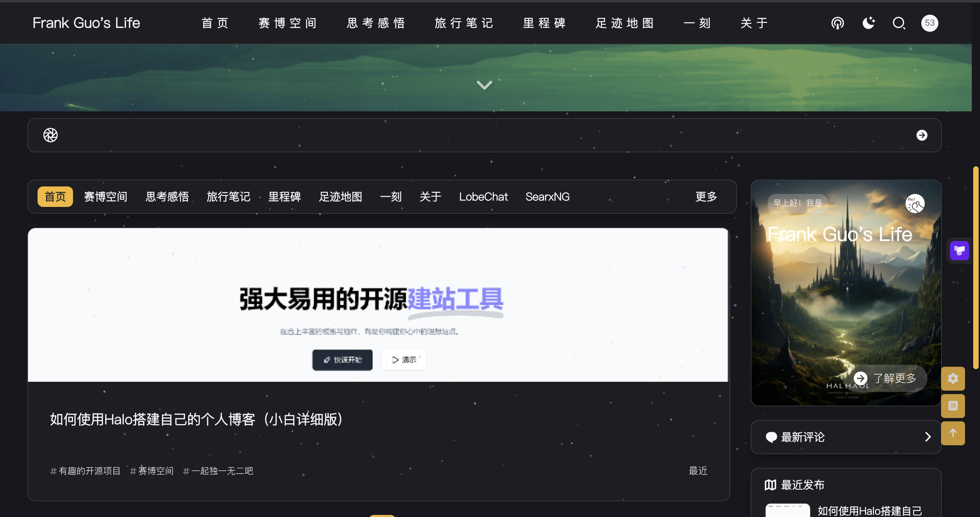980x517 pixels.
Task: Click the podcast broadcast icon in header
Action: pos(837,23)
